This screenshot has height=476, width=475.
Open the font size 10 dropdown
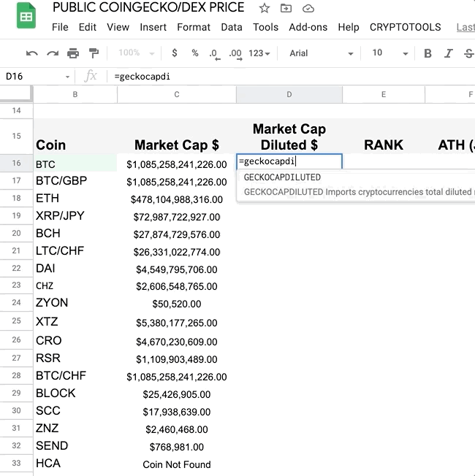pyautogui.click(x=390, y=53)
